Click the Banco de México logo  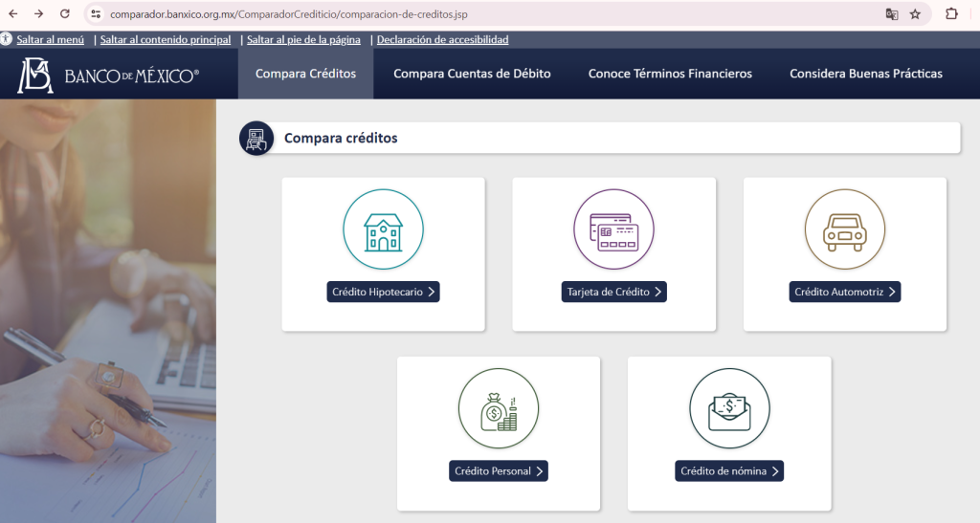[x=108, y=75]
